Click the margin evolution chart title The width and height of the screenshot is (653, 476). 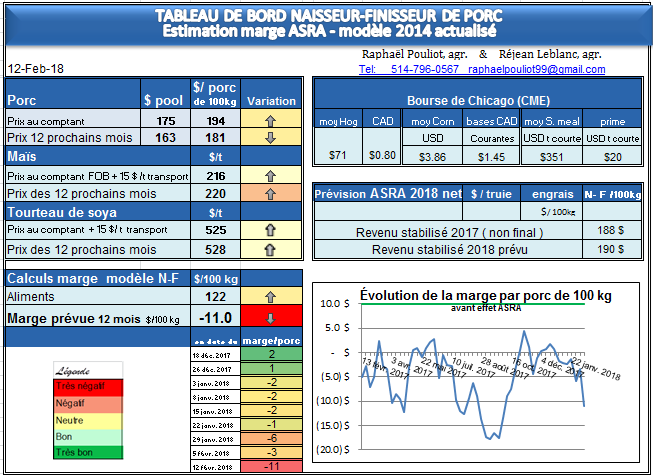click(x=486, y=295)
